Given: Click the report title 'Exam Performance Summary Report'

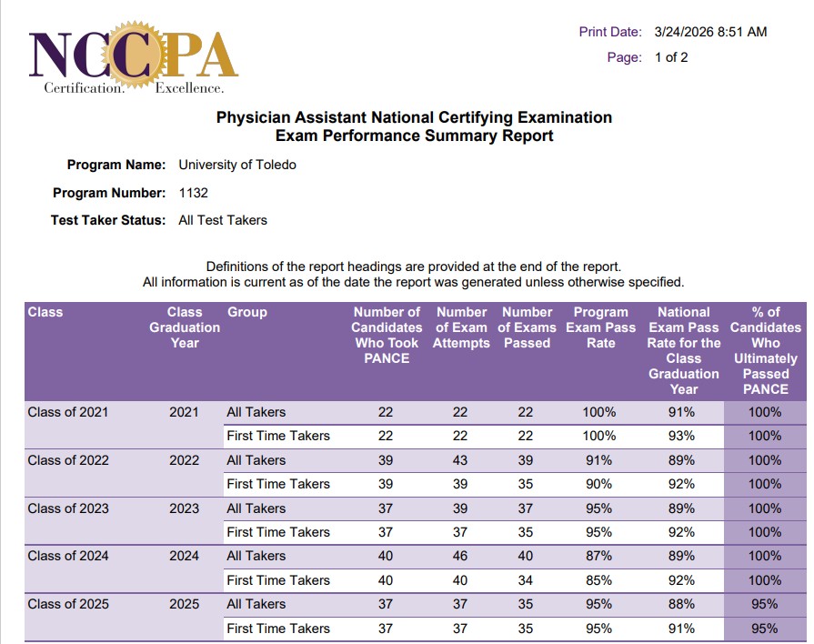Looking at the screenshot, I should [x=414, y=136].
